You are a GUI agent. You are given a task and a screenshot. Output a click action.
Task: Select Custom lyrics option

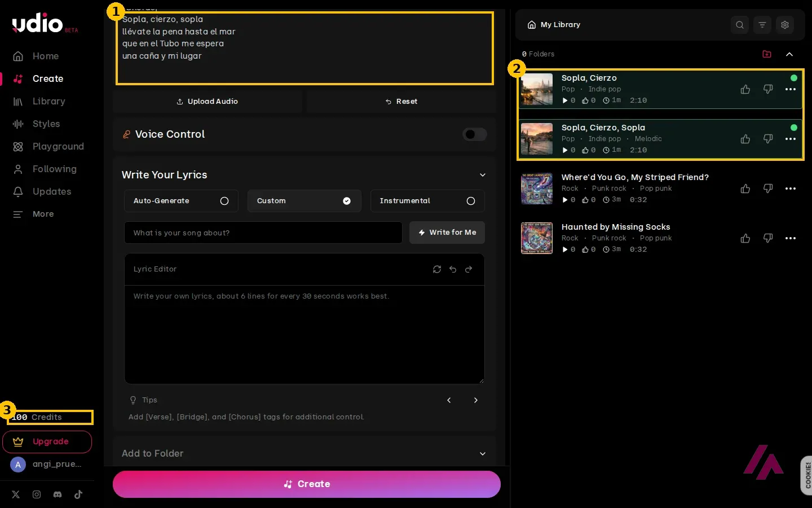pos(304,201)
